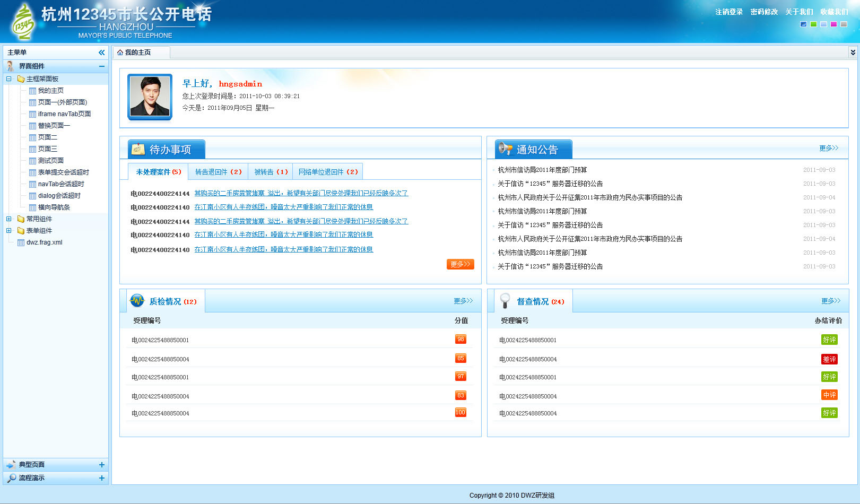Switch to 被转告 (1) tab
Image resolution: width=860 pixels, height=504 pixels.
click(271, 172)
